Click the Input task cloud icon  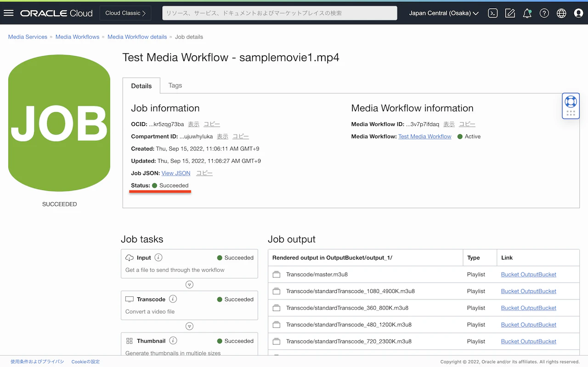point(129,258)
